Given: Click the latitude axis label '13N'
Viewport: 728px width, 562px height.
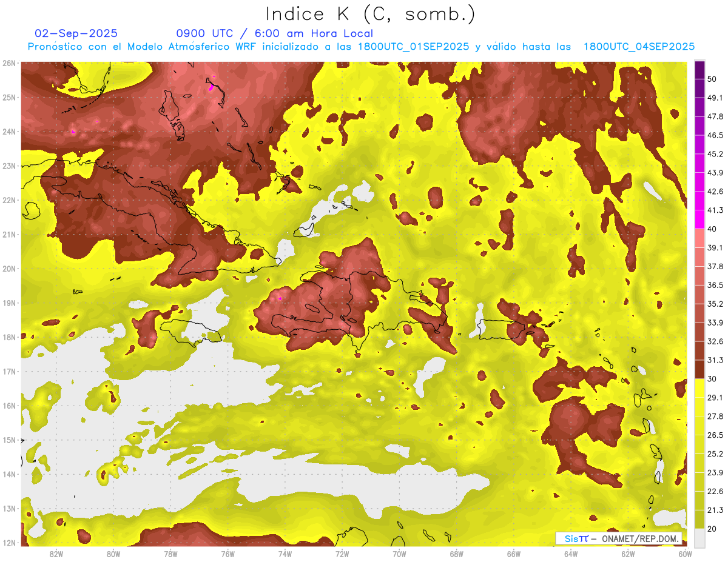Looking at the screenshot, I should pos(9,509).
